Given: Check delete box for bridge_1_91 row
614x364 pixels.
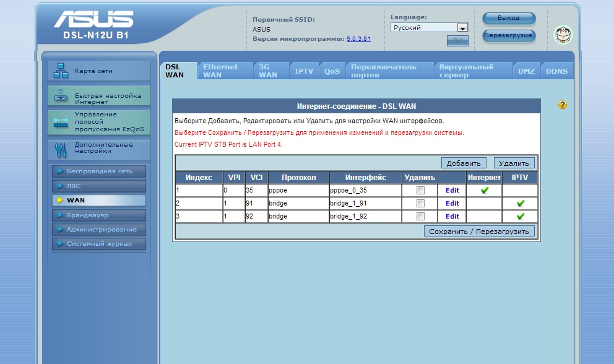Looking at the screenshot, I should tap(420, 204).
